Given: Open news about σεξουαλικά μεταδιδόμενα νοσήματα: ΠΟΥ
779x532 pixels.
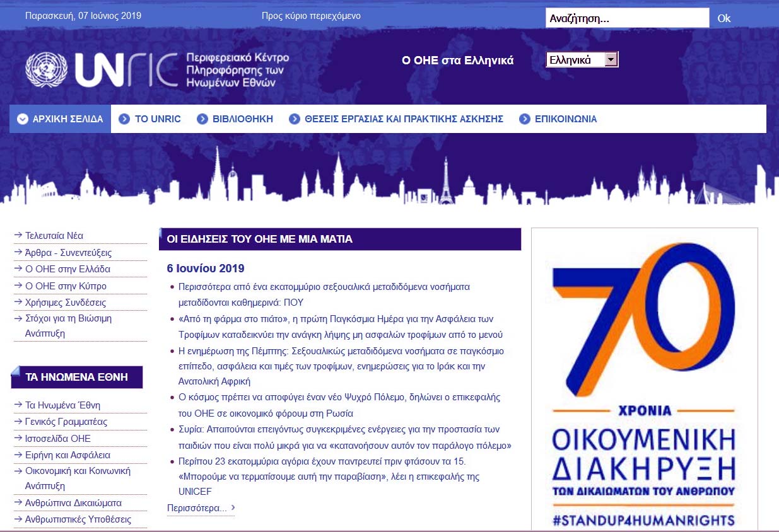Looking at the screenshot, I should [x=324, y=294].
